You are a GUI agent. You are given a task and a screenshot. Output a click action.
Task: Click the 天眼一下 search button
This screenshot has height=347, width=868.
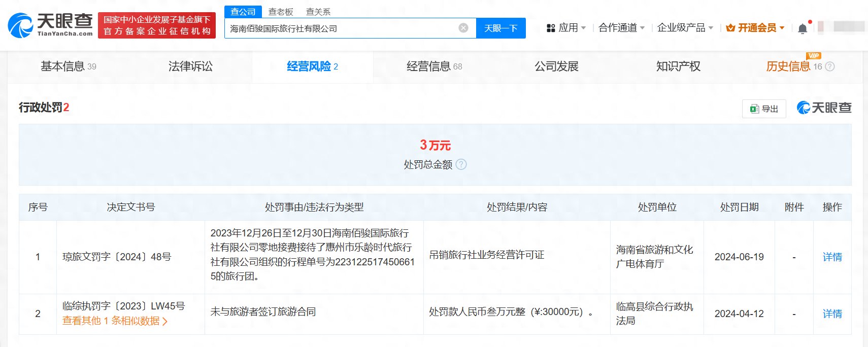500,28
